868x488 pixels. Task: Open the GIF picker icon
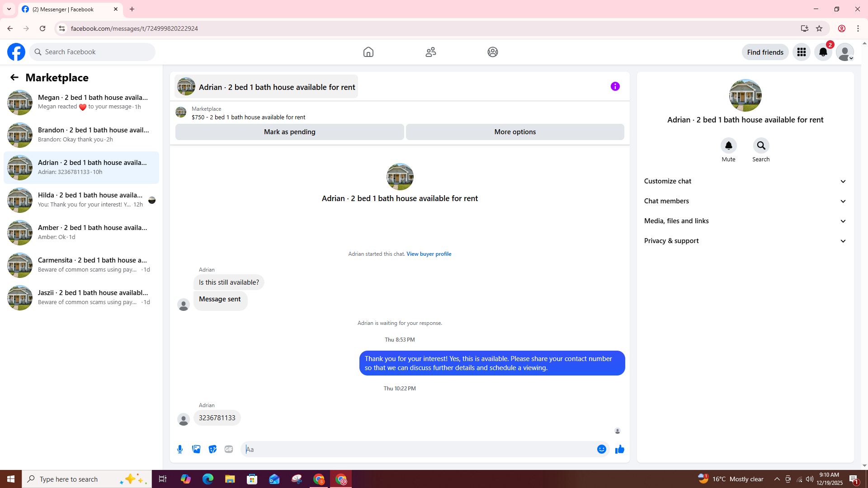[229, 449]
